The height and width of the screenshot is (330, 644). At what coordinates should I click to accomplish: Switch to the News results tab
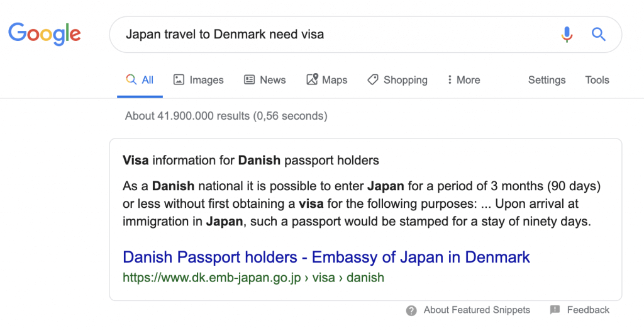(x=265, y=80)
